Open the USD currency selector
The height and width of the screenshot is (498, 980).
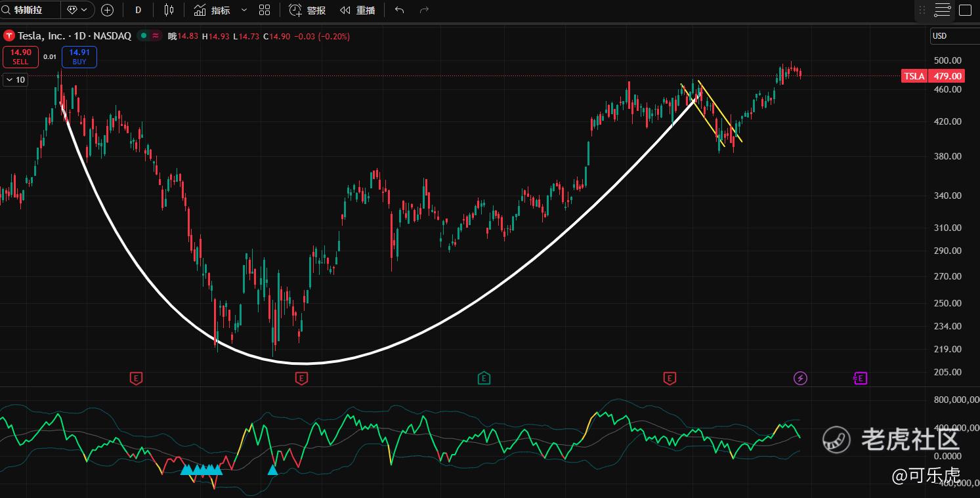coord(955,36)
